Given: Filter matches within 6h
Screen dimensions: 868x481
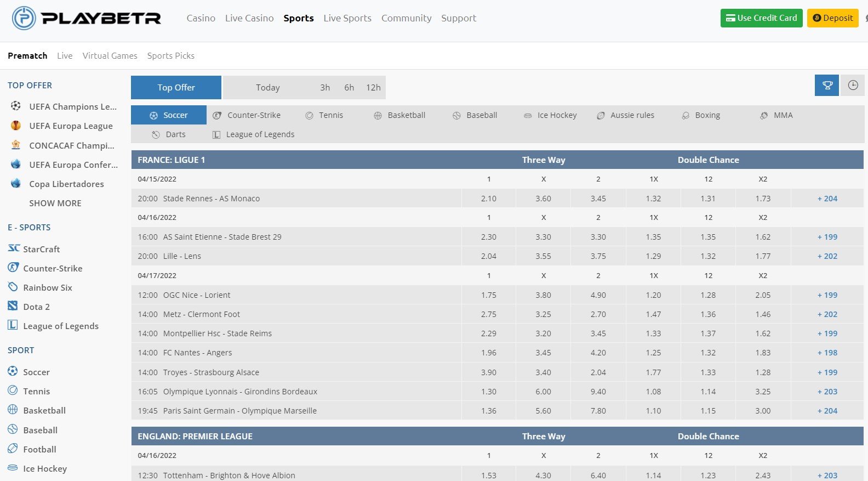Looking at the screenshot, I should pyautogui.click(x=349, y=87).
